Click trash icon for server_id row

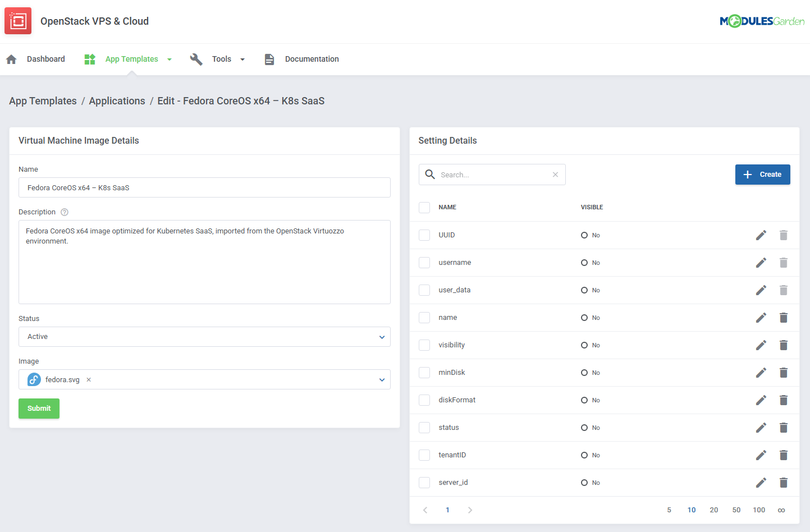point(783,483)
